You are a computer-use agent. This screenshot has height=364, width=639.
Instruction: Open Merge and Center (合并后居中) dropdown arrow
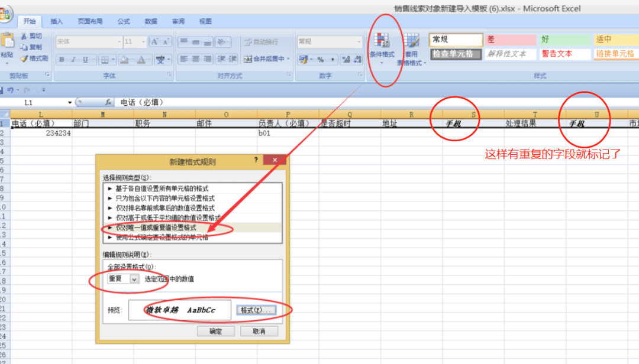288,59
